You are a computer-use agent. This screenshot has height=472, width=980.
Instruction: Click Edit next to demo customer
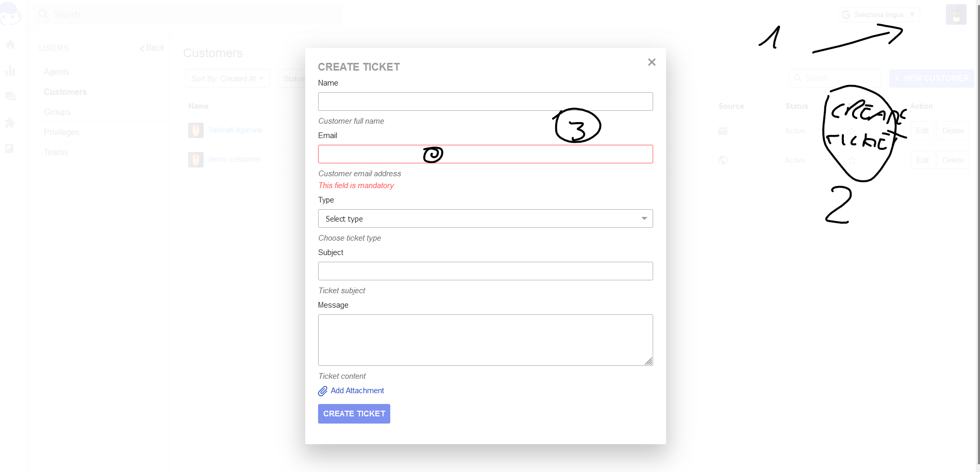click(x=922, y=160)
